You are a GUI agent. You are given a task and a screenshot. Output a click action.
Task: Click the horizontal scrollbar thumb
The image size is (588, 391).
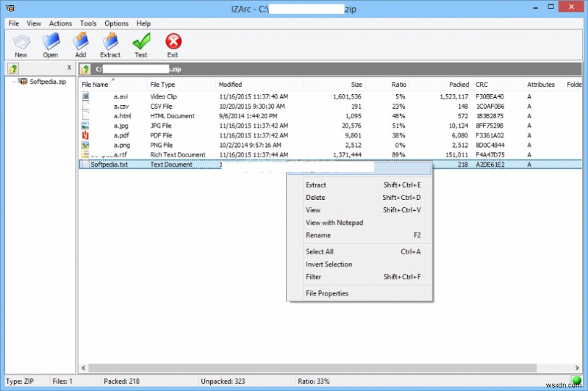(x=312, y=367)
